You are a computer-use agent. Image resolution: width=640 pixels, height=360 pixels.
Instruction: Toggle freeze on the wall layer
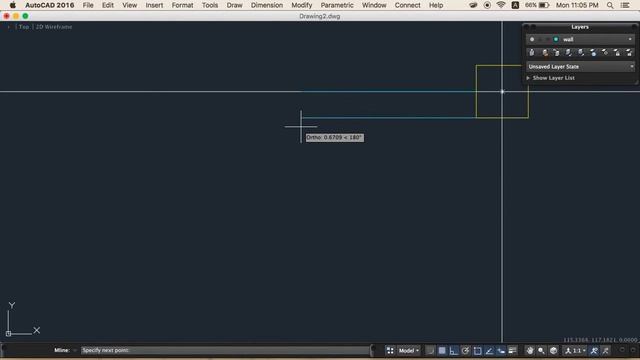pos(540,39)
